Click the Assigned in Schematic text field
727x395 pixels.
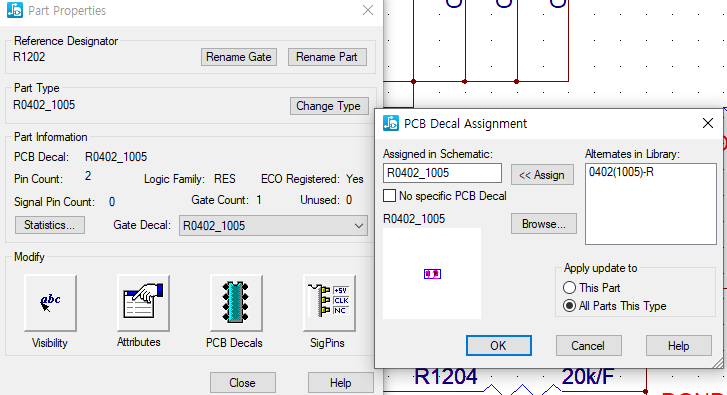click(x=442, y=173)
